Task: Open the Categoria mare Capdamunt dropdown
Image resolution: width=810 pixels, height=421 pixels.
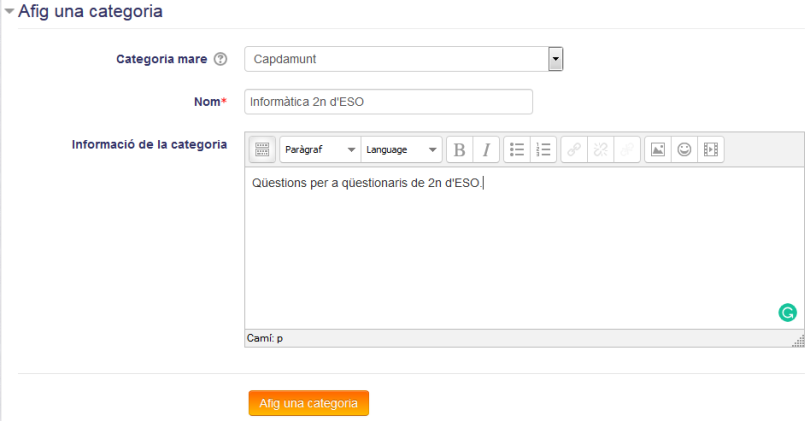Action: pos(403,59)
